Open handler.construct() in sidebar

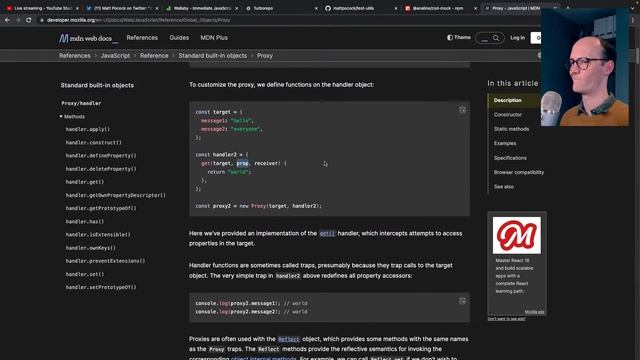coord(93,142)
